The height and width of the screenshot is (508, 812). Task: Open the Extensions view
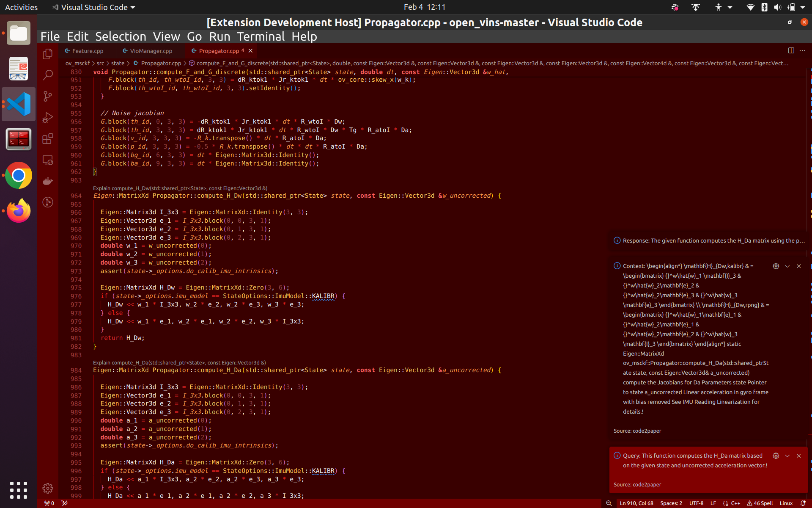pos(48,139)
